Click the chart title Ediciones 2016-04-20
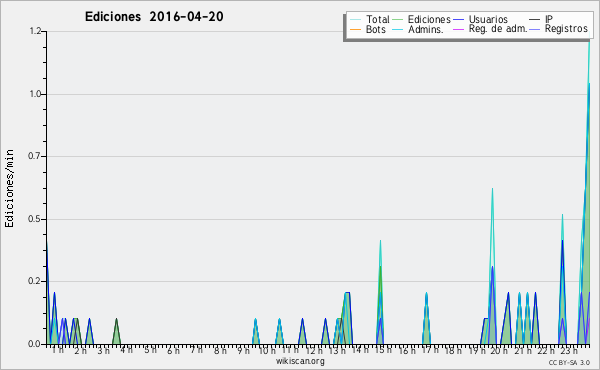The height and width of the screenshot is (370, 600). coord(154,17)
